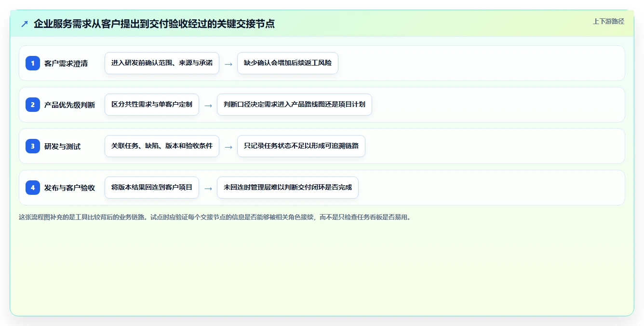Viewport: 644px width, 326px height.
Task: Open the 判断口径决定需求进入产品路线图还是项目计划 box
Action: click(x=295, y=105)
